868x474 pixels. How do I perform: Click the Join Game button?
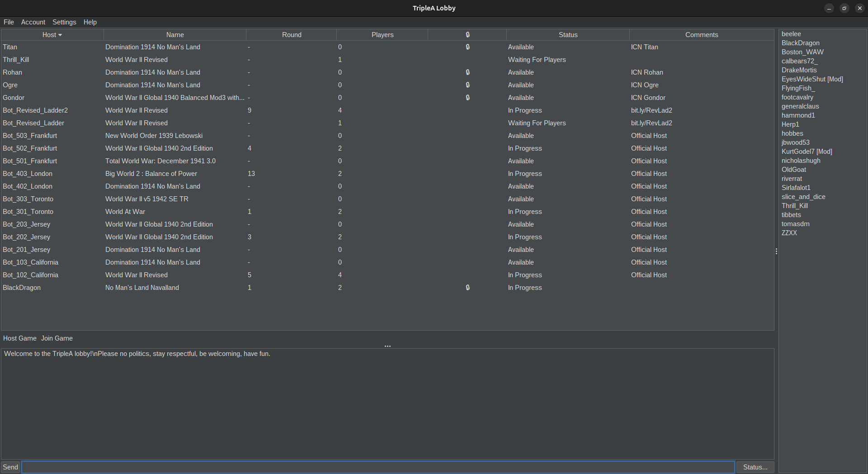click(57, 338)
